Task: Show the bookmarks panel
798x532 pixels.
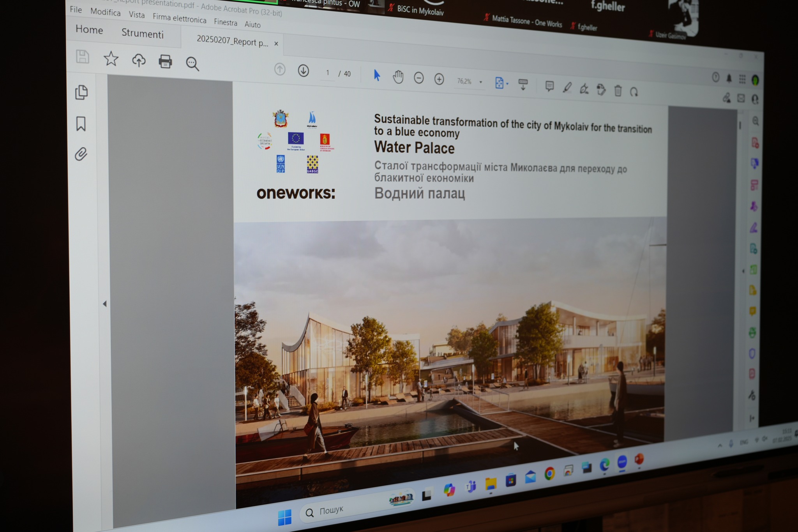Action: coord(81,124)
